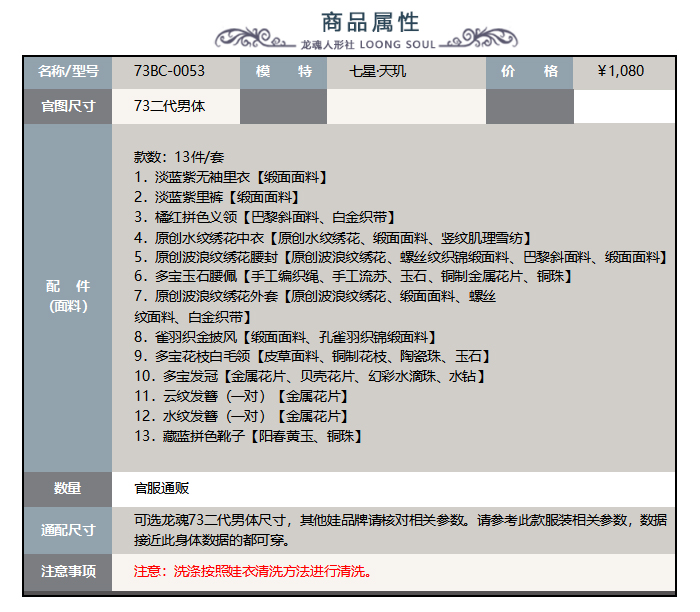Viewport: 700px width, 612px height.
Task: Click item 7 原创波浪纹绣花外套
Action: 315,296
